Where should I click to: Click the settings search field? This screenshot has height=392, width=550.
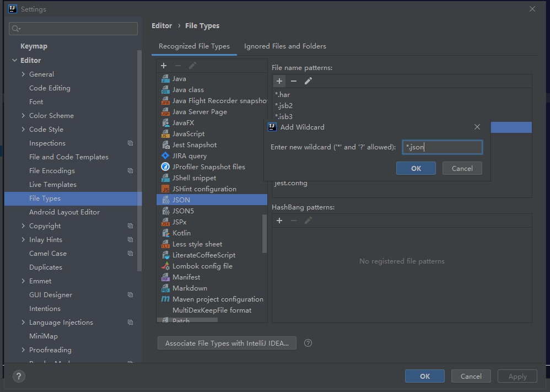click(73, 29)
